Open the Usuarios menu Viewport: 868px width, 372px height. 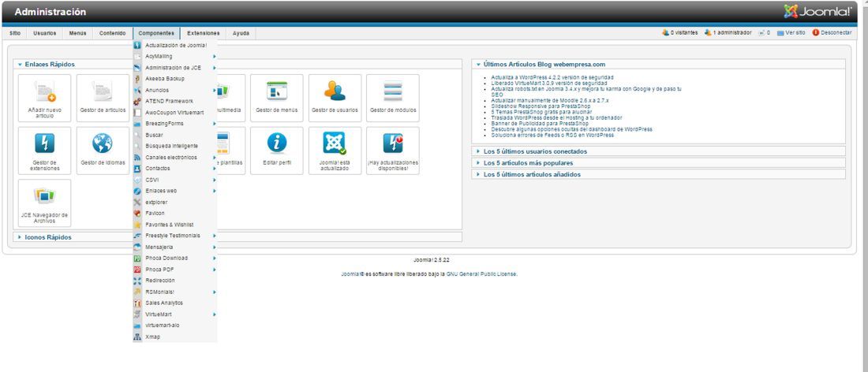(45, 33)
